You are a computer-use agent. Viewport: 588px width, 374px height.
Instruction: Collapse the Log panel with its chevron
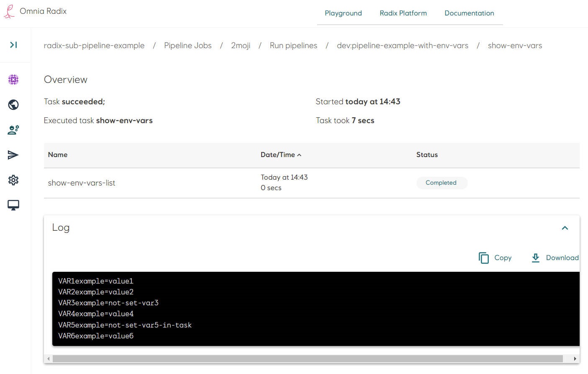pyautogui.click(x=565, y=228)
